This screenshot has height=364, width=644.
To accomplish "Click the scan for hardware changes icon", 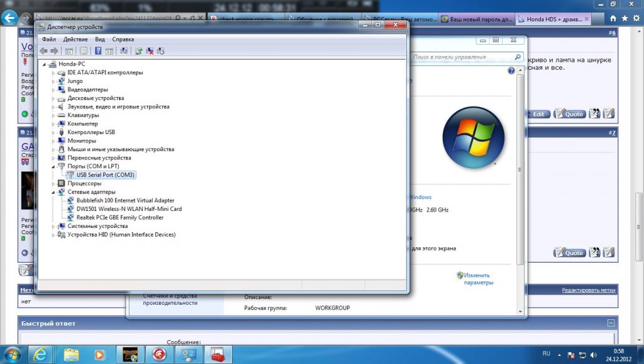I will (x=124, y=50).
